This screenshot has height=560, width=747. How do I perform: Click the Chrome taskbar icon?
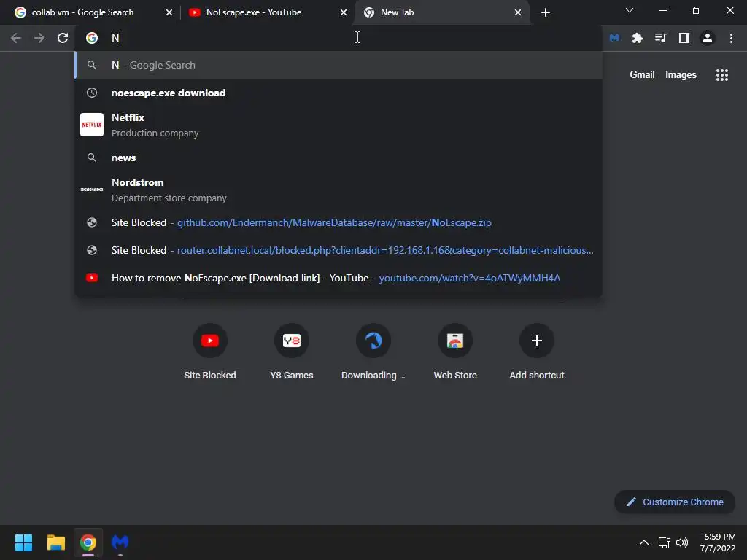click(x=88, y=542)
